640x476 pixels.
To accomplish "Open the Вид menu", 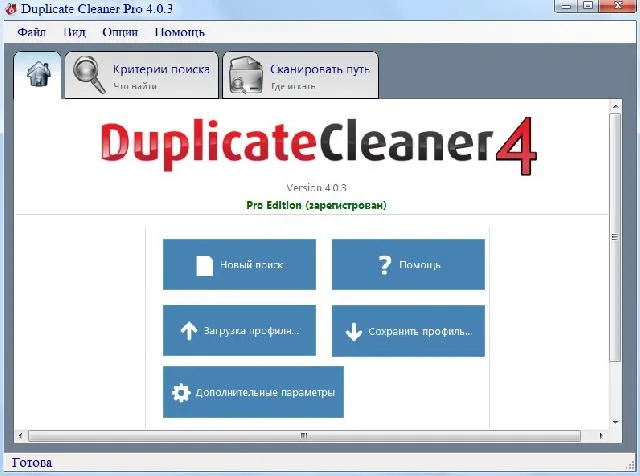I will point(75,32).
